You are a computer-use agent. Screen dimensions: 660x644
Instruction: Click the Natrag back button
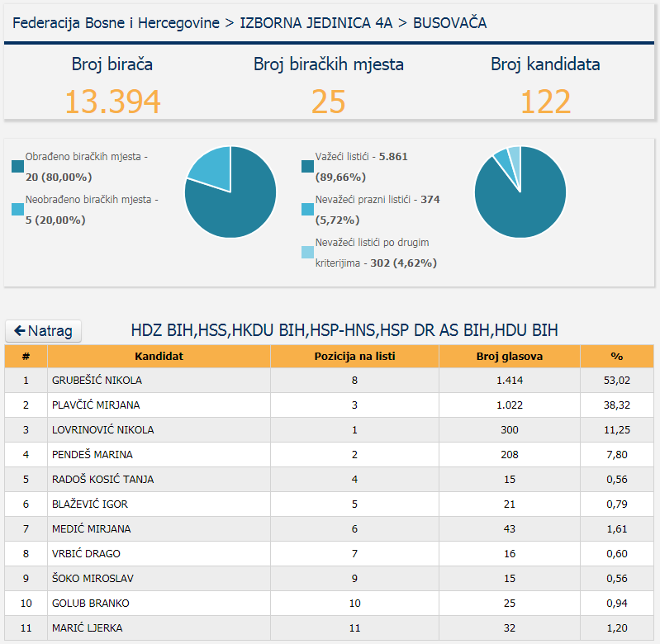coord(44,331)
